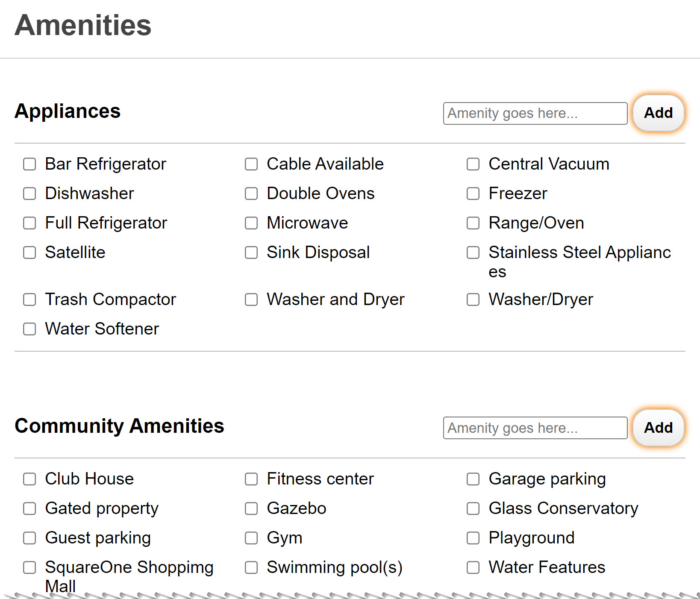Check the Bar Refrigerator checkbox
Image resolution: width=700 pixels, height=599 pixels.
click(29, 164)
